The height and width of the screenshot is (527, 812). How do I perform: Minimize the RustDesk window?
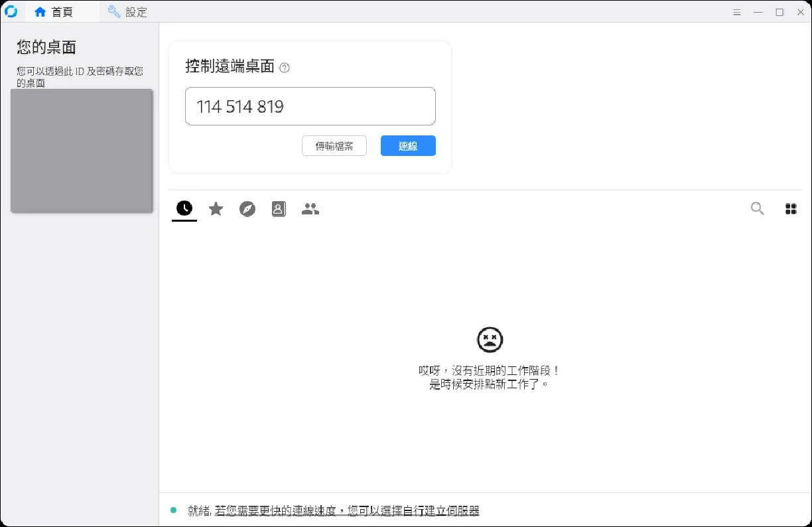[x=758, y=12]
